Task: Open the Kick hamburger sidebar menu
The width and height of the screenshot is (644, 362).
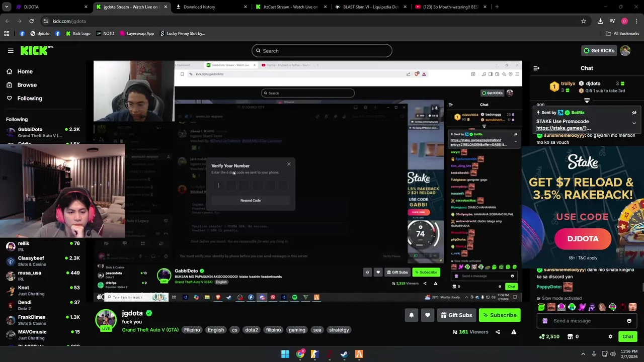Action: pos(11,51)
